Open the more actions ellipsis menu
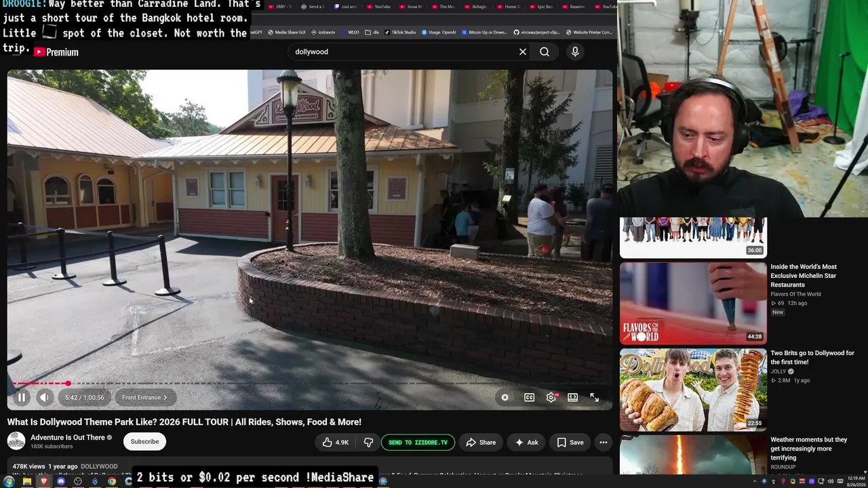This screenshot has height=488, width=868. 604,443
